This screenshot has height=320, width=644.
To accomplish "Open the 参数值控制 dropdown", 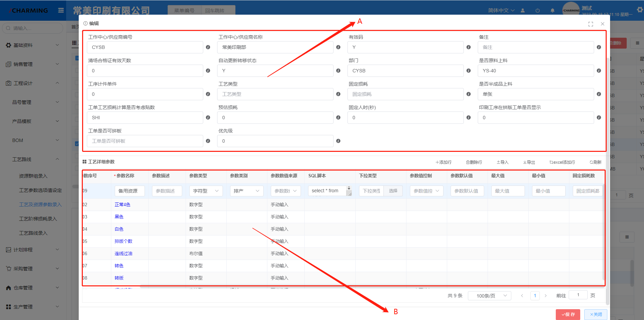I will [427, 191].
